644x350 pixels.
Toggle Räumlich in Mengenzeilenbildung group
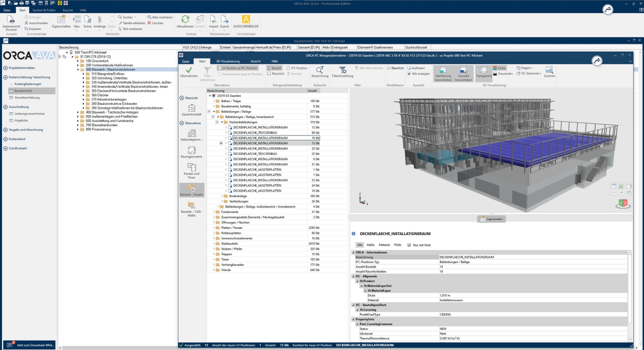(x=276, y=74)
